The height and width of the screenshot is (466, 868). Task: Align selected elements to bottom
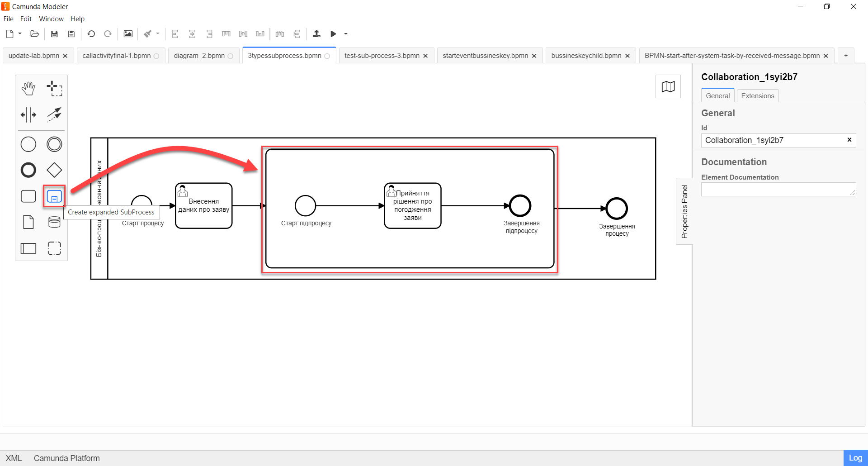[260, 34]
